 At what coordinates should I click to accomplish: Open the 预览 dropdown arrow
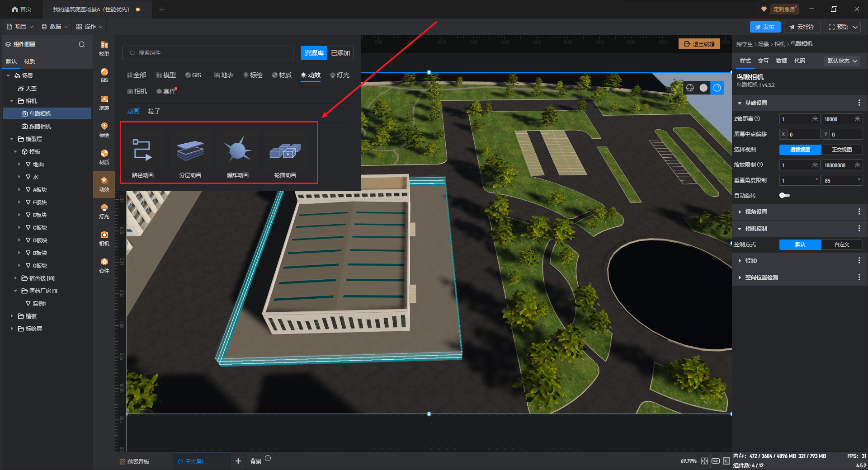pos(855,27)
